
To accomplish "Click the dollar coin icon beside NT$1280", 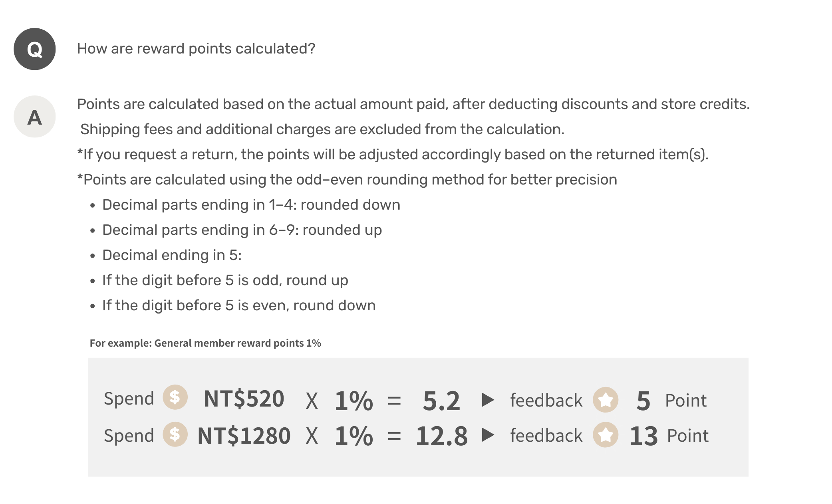I will pos(175,434).
